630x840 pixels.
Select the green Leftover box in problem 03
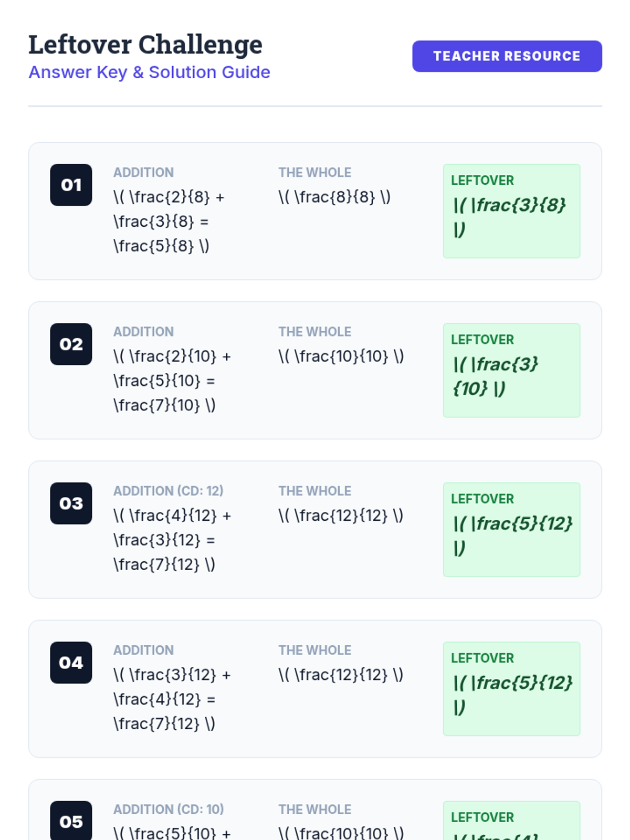pyautogui.click(x=511, y=529)
